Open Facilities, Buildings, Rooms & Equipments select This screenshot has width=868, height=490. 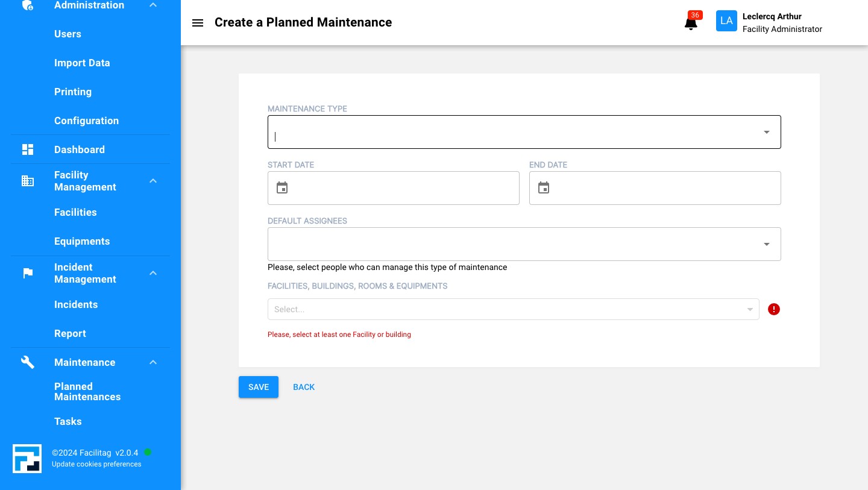coord(512,309)
